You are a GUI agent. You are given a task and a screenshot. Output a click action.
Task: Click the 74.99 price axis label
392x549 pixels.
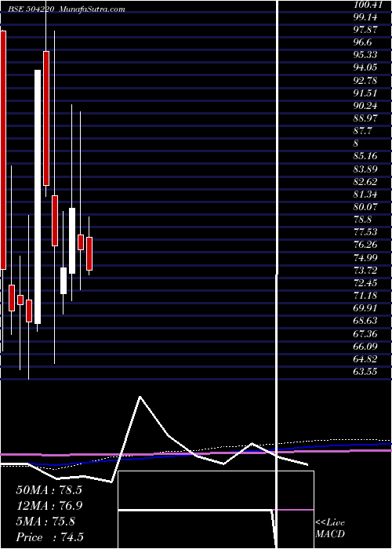365,258
